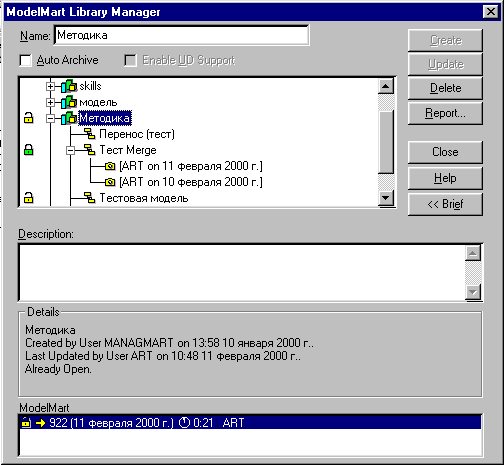504x465 pixels.
Task: Click the Тест Merge model icon
Action: coord(89,150)
